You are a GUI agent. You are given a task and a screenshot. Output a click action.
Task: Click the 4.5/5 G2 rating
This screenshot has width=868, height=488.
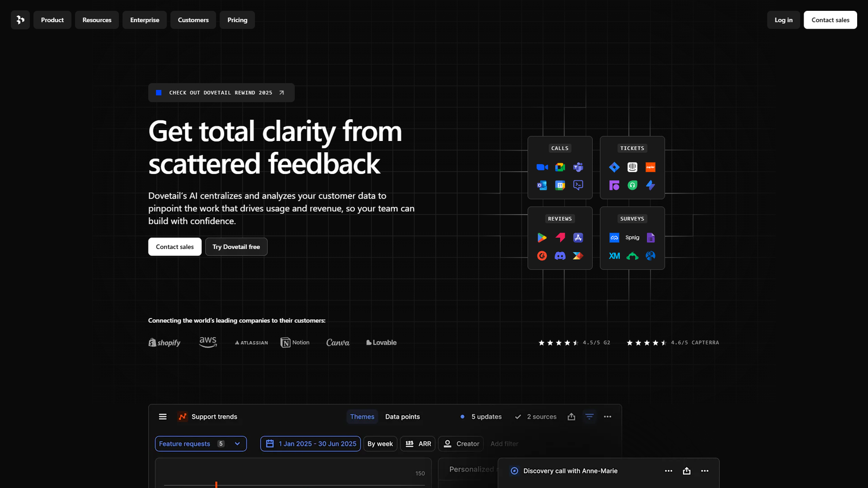574,343
